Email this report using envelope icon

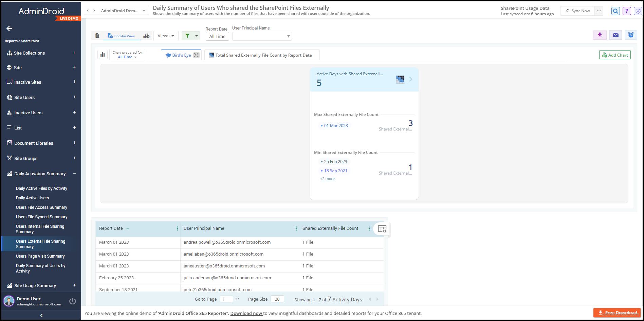[615, 35]
